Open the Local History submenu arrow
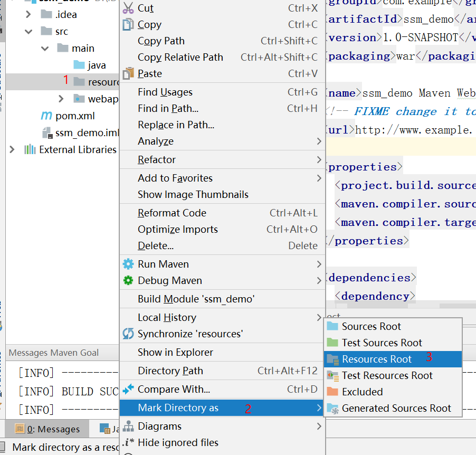Screen dimensions: 476x455 (x=319, y=317)
